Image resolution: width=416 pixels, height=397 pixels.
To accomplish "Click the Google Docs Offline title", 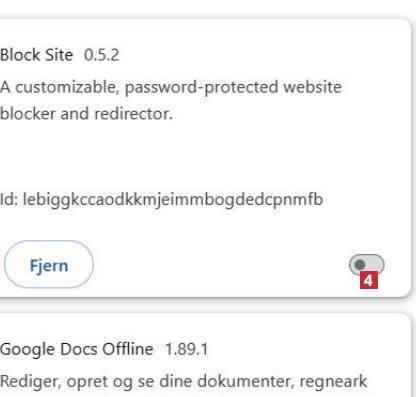I will [x=77, y=349].
